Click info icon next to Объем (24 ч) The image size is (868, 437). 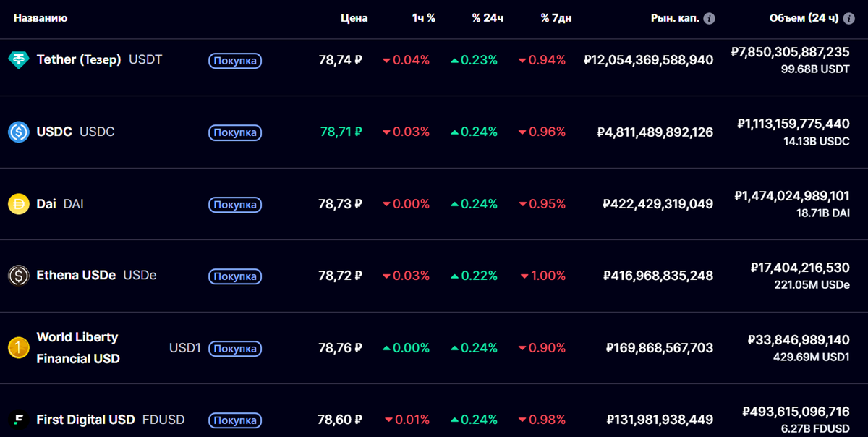click(848, 18)
